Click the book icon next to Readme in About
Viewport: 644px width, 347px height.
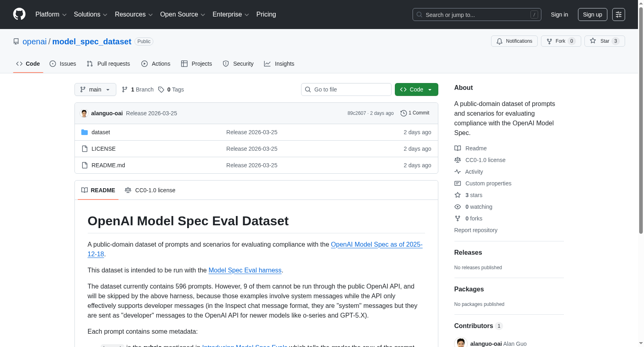(x=458, y=148)
